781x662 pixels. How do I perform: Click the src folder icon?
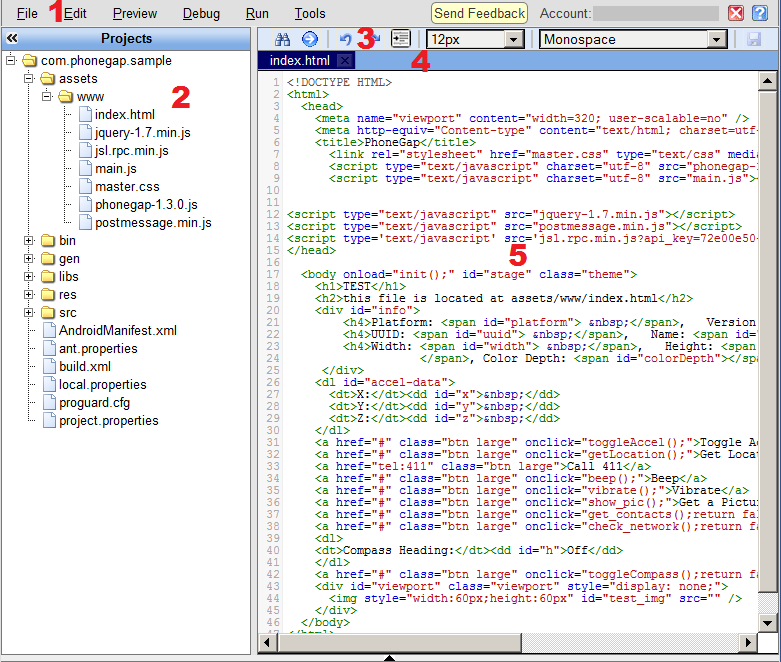pos(48,312)
